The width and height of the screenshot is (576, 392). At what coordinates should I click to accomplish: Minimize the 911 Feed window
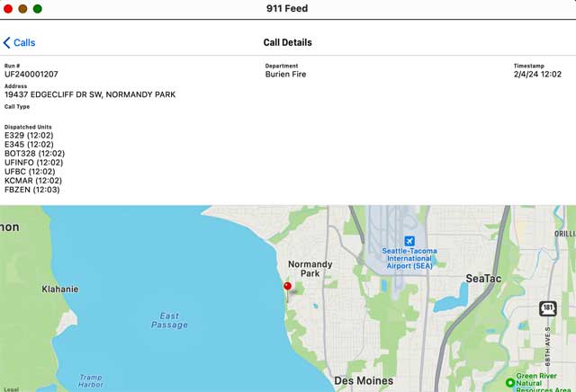22,8
